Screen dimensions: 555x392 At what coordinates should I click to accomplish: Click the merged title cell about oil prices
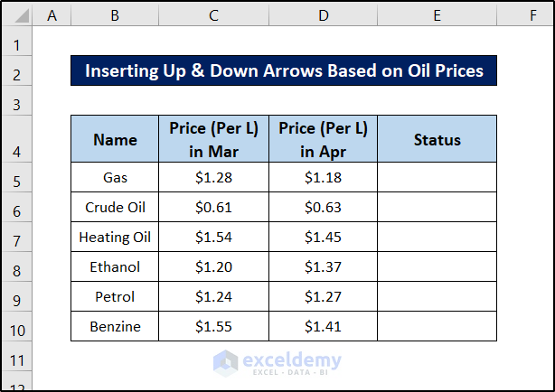[x=283, y=70]
